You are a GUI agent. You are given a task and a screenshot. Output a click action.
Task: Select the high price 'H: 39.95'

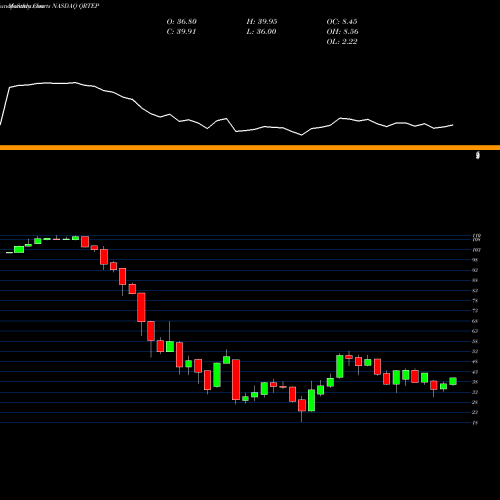pyautogui.click(x=262, y=21)
